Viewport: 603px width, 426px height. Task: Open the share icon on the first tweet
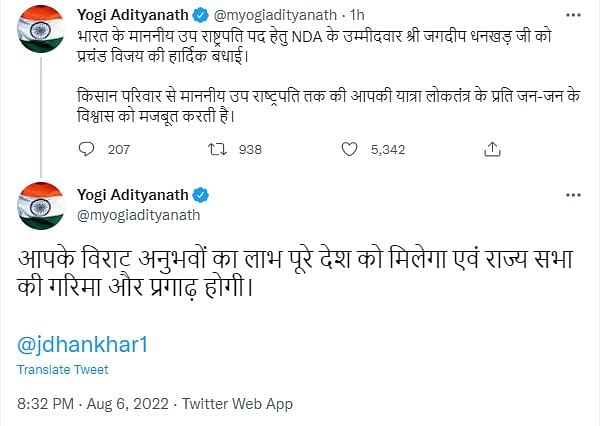coord(491,149)
